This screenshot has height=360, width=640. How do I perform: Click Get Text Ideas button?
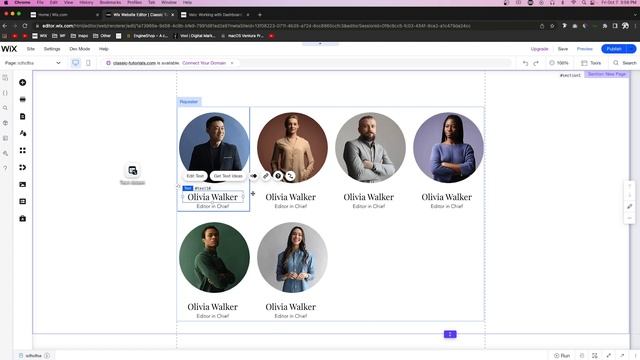[x=228, y=176]
